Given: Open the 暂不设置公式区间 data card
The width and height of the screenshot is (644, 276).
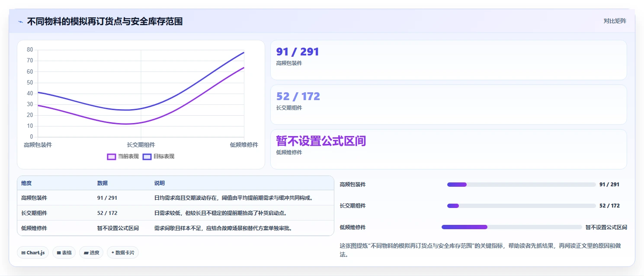Looking at the screenshot, I should [449, 149].
